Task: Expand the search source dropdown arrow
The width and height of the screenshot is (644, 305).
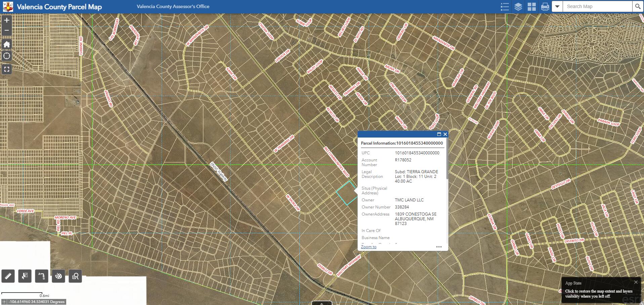Action: (557, 7)
